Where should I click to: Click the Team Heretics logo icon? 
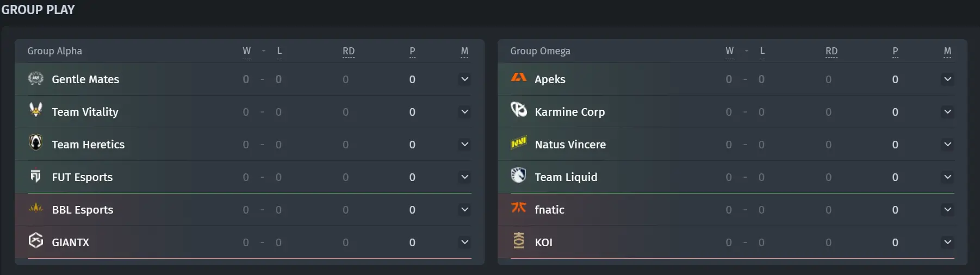click(36, 142)
